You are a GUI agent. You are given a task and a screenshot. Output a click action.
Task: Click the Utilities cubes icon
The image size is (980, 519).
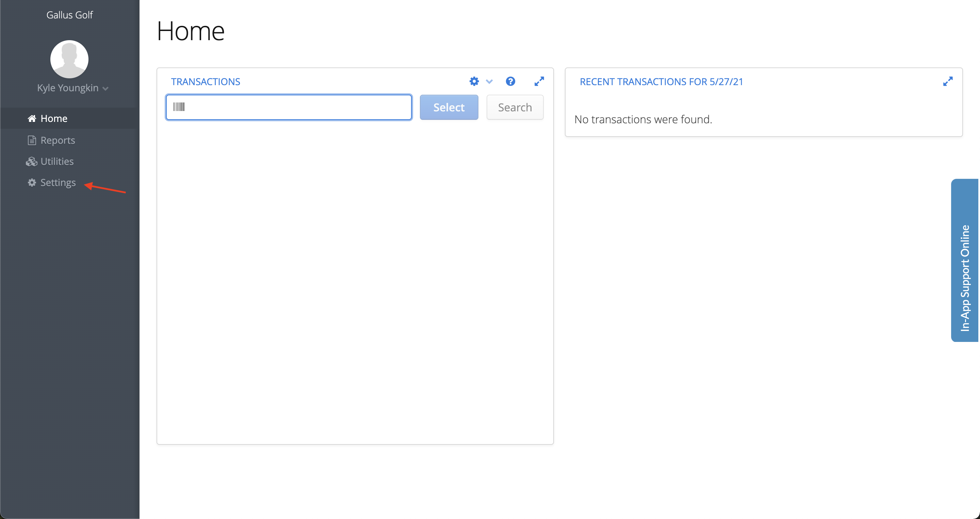coord(31,161)
